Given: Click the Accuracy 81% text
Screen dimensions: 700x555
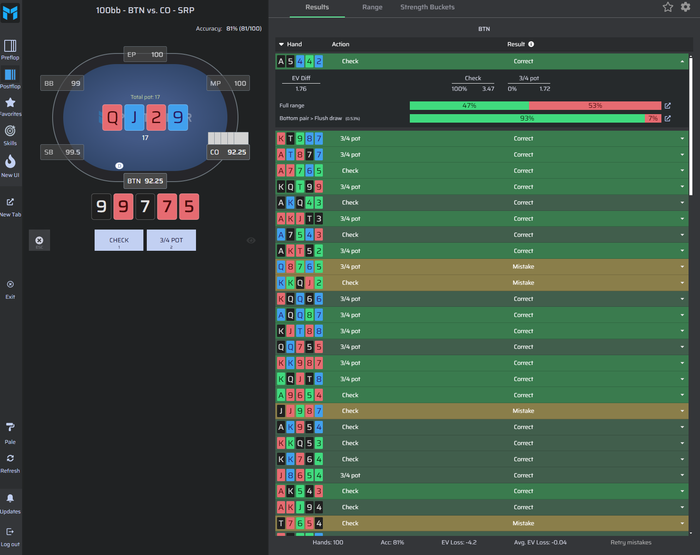Looking at the screenshot, I should [x=229, y=29].
